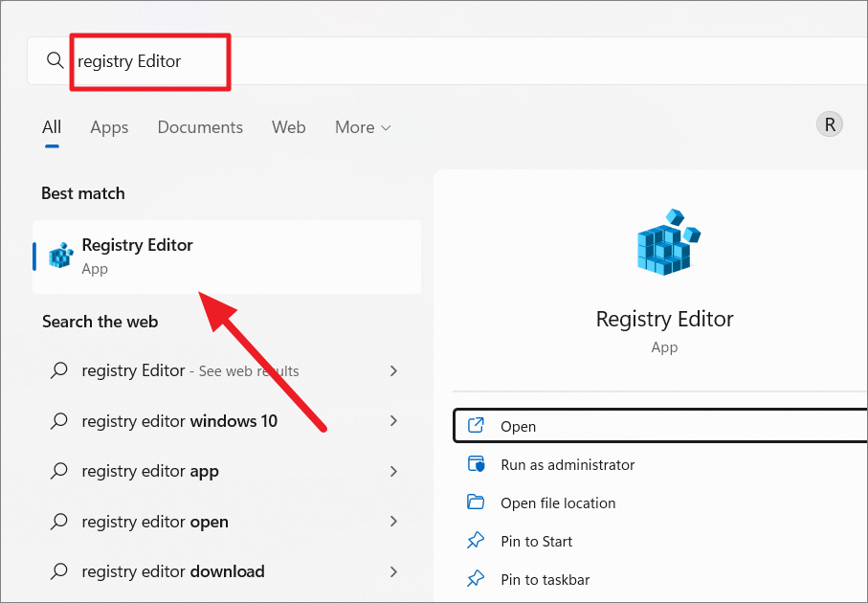Click the 'Registry Editor' title in preview pane
The height and width of the screenshot is (603, 868).
tap(664, 319)
